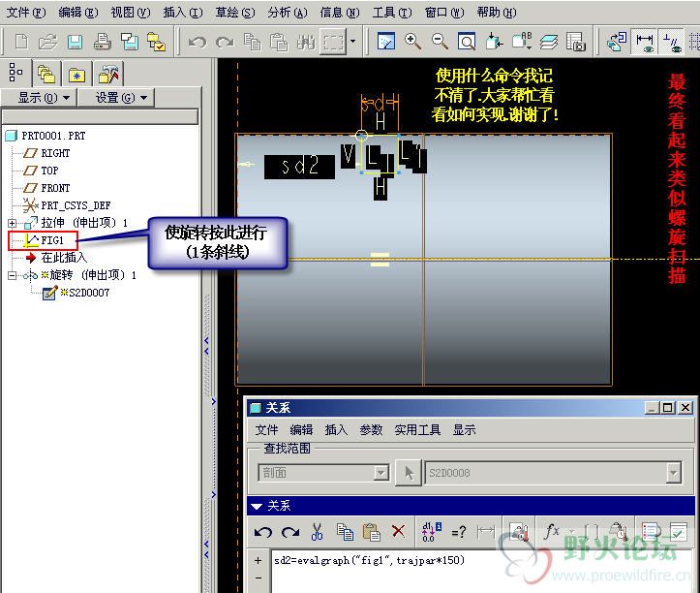The height and width of the screenshot is (593, 700).
Task: Click the selection arrow button in 查找范围
Action: coord(409,473)
